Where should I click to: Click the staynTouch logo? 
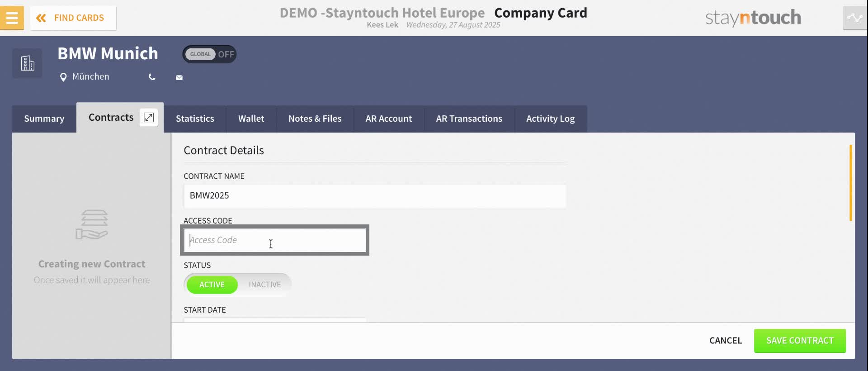(x=753, y=18)
